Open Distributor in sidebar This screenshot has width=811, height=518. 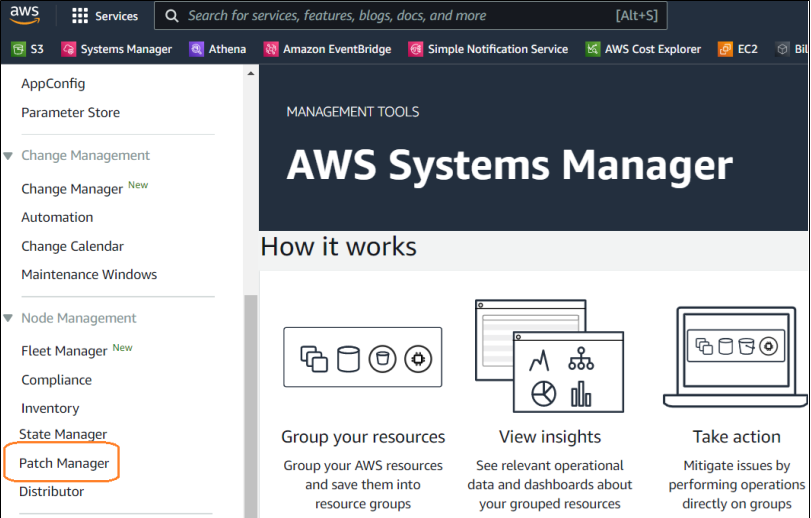[52, 492]
